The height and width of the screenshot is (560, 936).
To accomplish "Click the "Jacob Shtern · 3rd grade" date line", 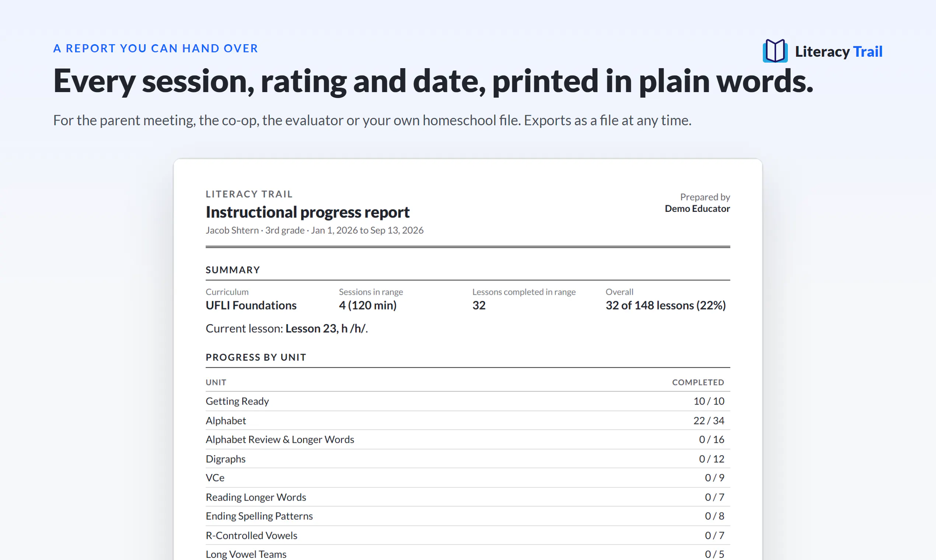I will click(x=314, y=230).
